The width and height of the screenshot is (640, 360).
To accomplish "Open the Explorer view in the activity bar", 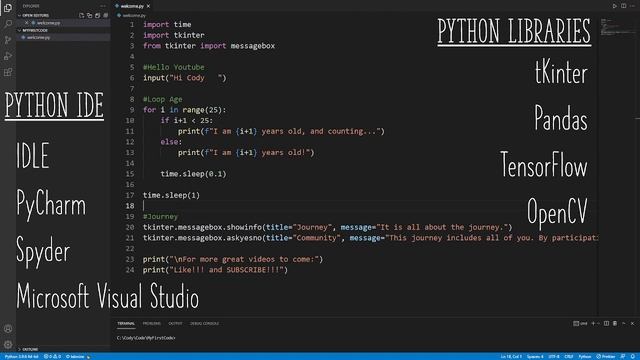I will coord(8,8).
